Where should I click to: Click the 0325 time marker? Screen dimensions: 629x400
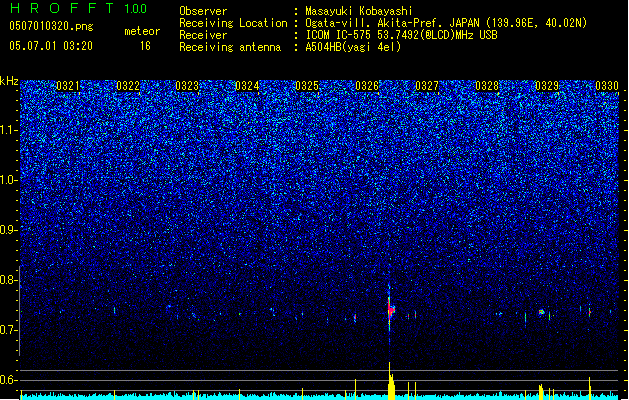(x=307, y=86)
